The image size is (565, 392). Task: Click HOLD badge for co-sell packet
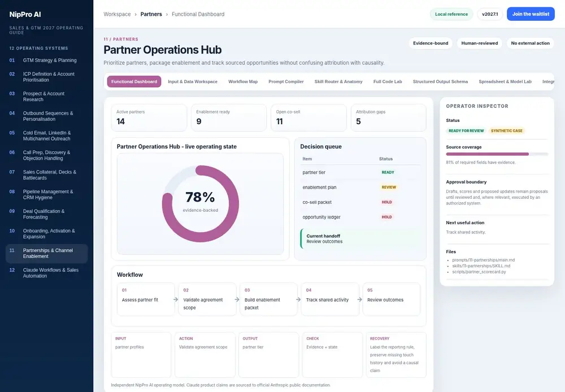click(x=386, y=202)
